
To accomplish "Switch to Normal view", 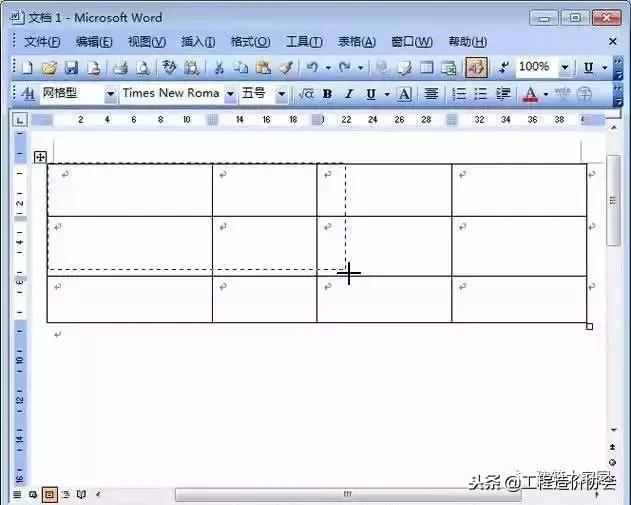I will point(17,494).
